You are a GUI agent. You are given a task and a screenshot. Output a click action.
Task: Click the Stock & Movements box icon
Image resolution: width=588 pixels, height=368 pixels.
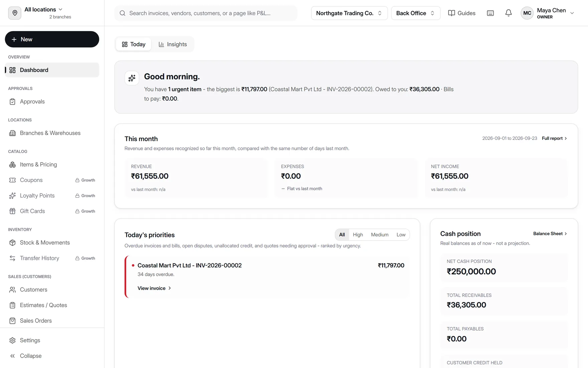point(12,243)
